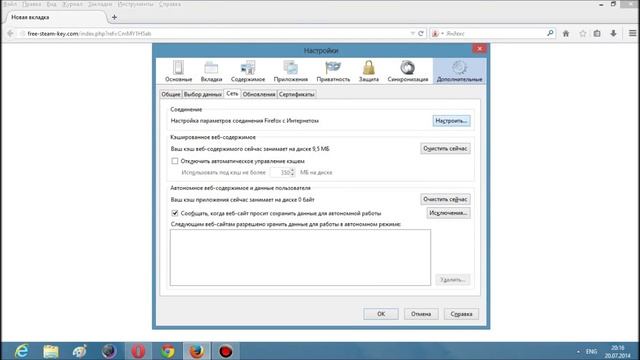640x360 pixels.
Task: Adjust cache size spinner arrows
Action: [292, 173]
